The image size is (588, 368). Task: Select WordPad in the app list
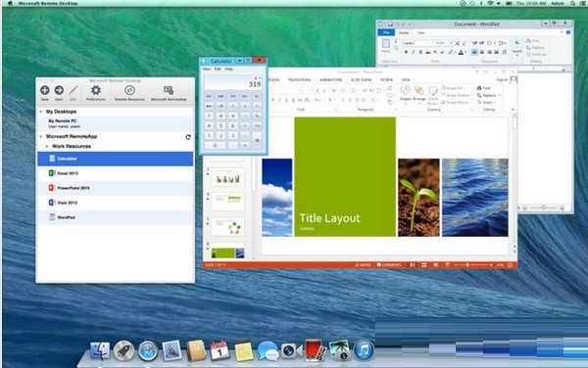click(x=115, y=217)
